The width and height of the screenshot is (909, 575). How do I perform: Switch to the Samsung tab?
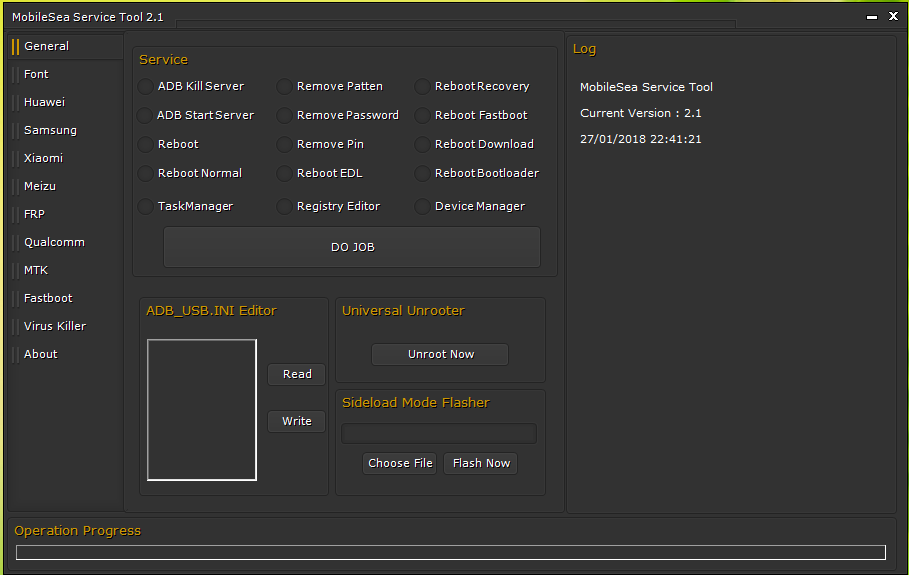(x=66, y=130)
